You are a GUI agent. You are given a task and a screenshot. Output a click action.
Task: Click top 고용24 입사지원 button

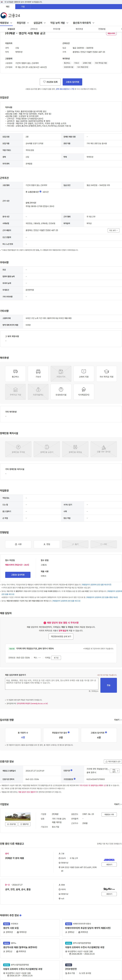point(72,82)
